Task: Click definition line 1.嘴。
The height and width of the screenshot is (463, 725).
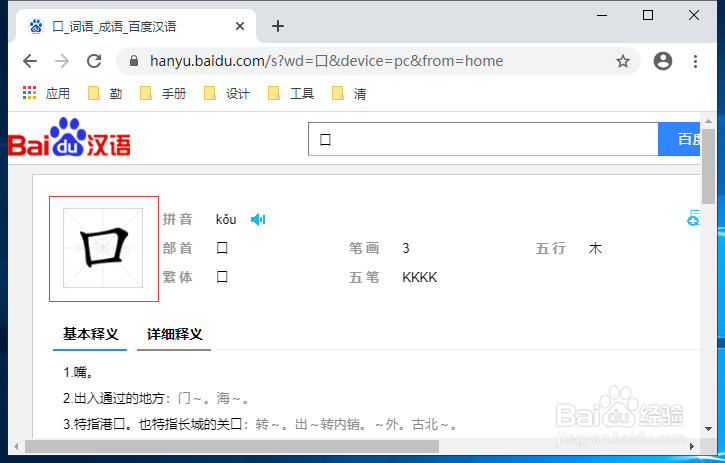Action: [79, 372]
